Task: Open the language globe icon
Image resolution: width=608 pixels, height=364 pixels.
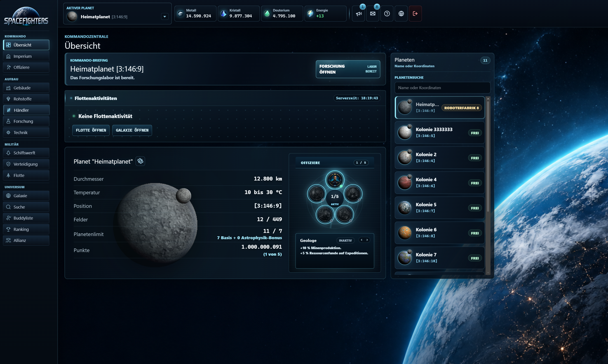Action: coord(401,14)
